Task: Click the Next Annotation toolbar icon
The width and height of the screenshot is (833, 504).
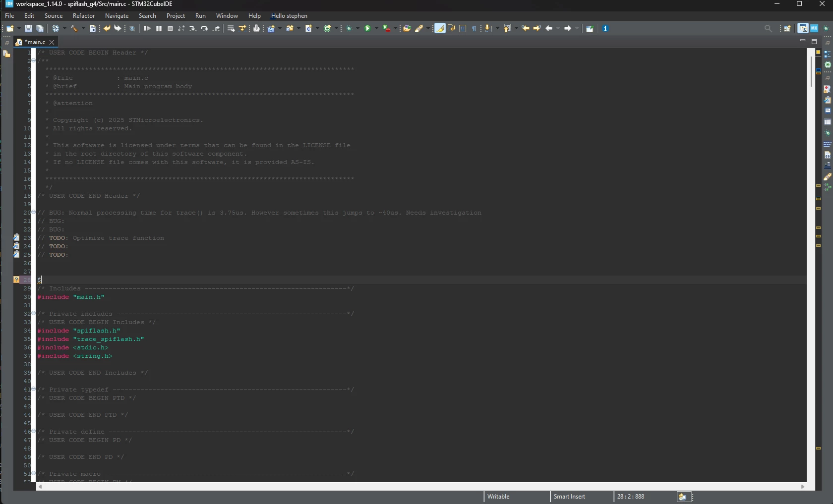Action: click(x=488, y=29)
